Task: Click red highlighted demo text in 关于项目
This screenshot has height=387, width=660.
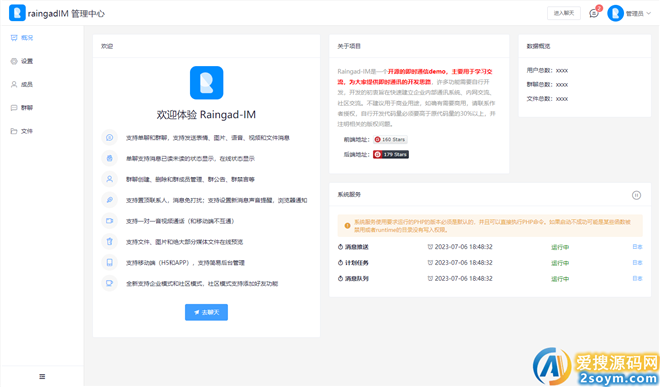Action: point(415,77)
